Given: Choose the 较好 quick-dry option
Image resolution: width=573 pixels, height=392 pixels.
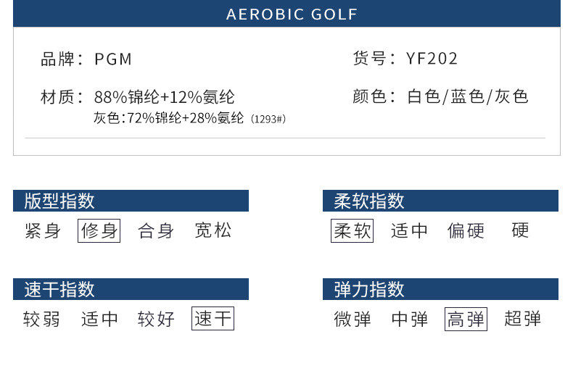Looking at the screenshot, I should point(156,319).
